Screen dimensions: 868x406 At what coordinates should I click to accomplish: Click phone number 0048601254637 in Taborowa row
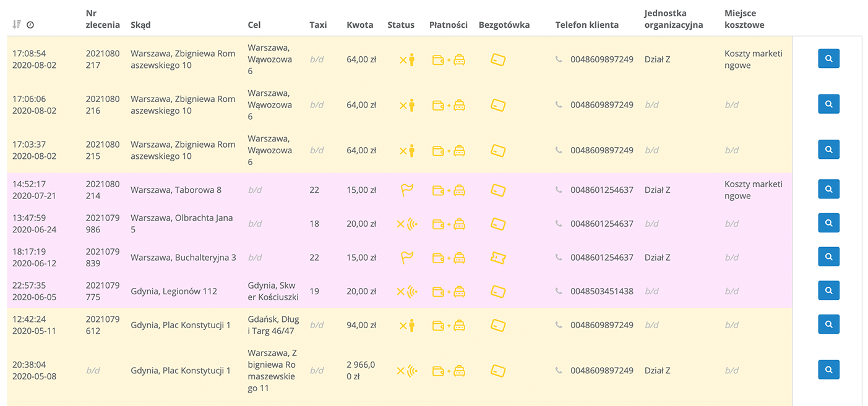tap(601, 190)
